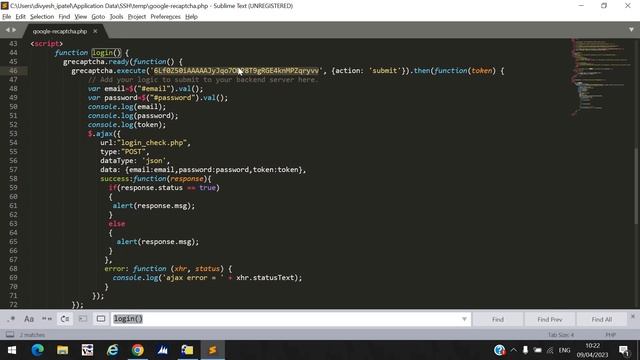640x360 pixels.
Task: Open Tab Size 4 indentation selector
Action: coord(561,335)
